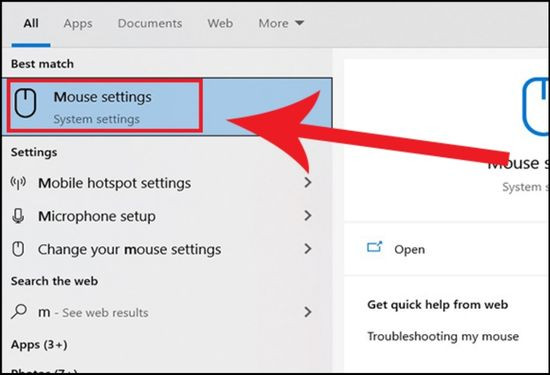
Task: Open the Web tab
Action: 220,24
